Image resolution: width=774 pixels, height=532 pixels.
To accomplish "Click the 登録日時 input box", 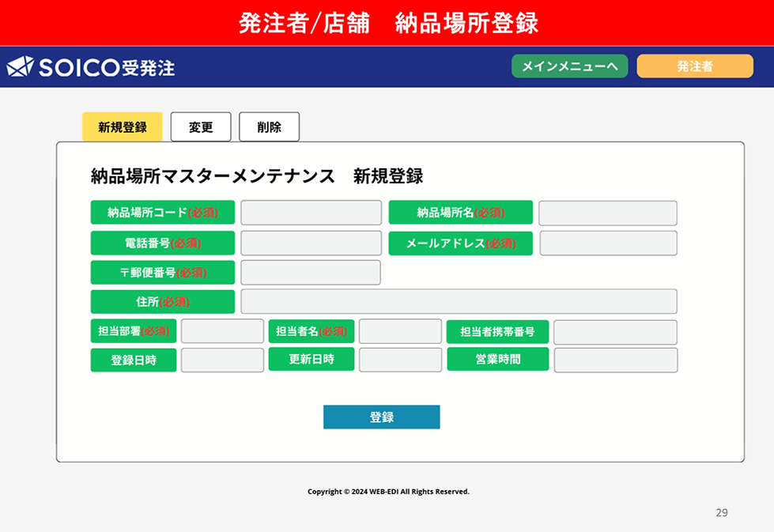I will [x=221, y=360].
